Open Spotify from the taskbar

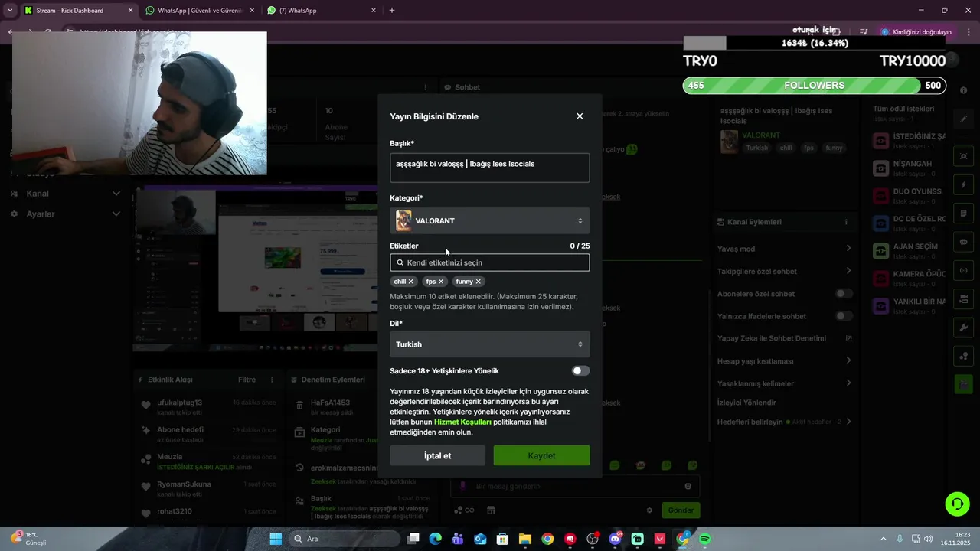(x=705, y=539)
